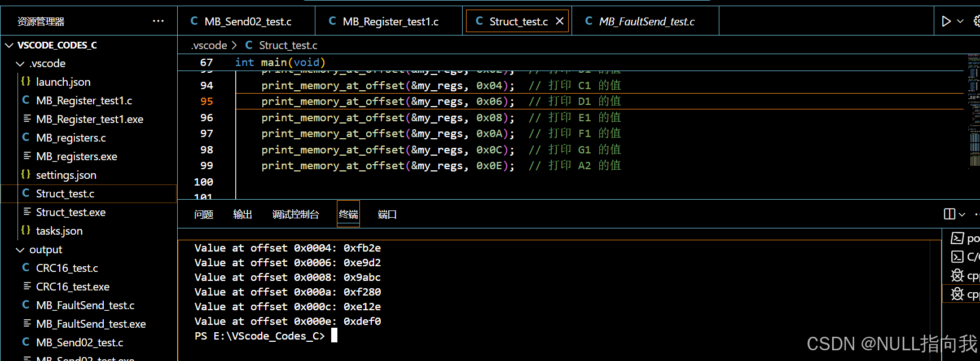This screenshot has height=361, width=980.
Task: Open the split terminal dropdown arrow
Action: pyautogui.click(x=962, y=214)
